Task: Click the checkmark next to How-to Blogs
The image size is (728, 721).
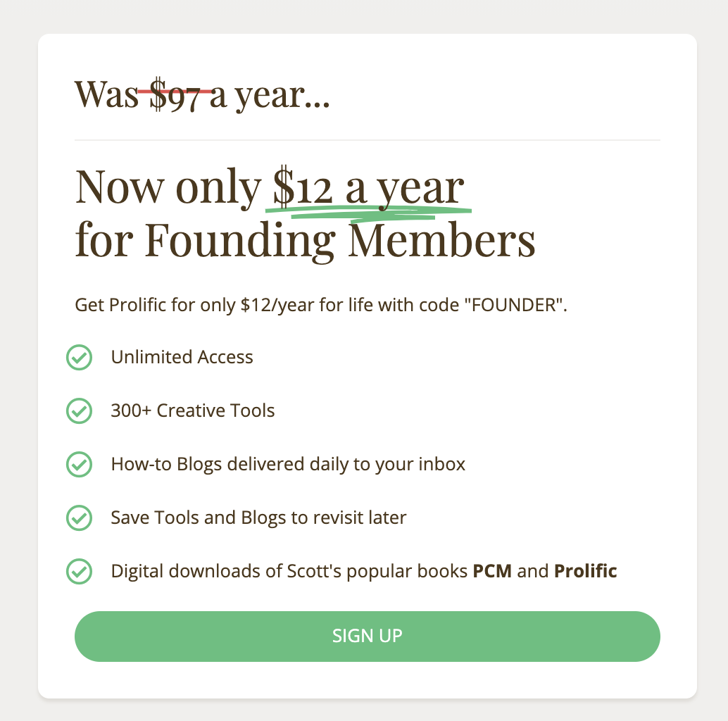Action: (80, 464)
